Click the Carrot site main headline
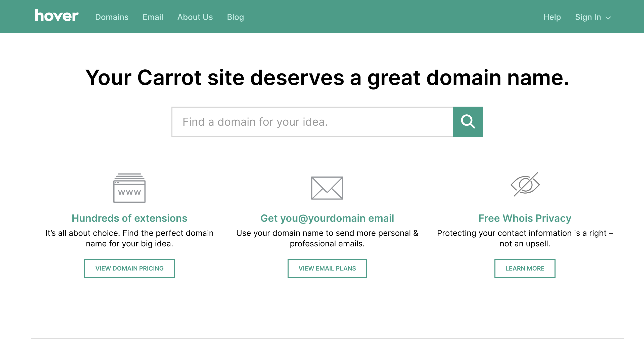 [327, 78]
